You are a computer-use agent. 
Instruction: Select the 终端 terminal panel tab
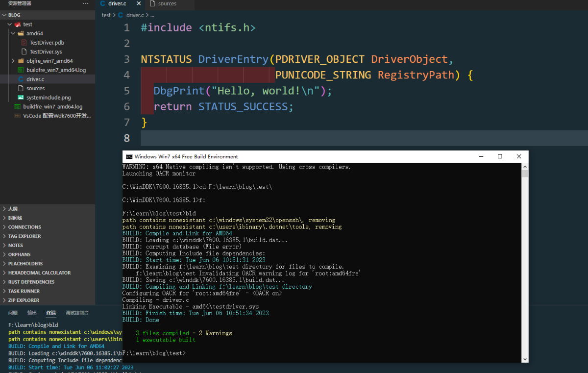pyautogui.click(x=51, y=313)
